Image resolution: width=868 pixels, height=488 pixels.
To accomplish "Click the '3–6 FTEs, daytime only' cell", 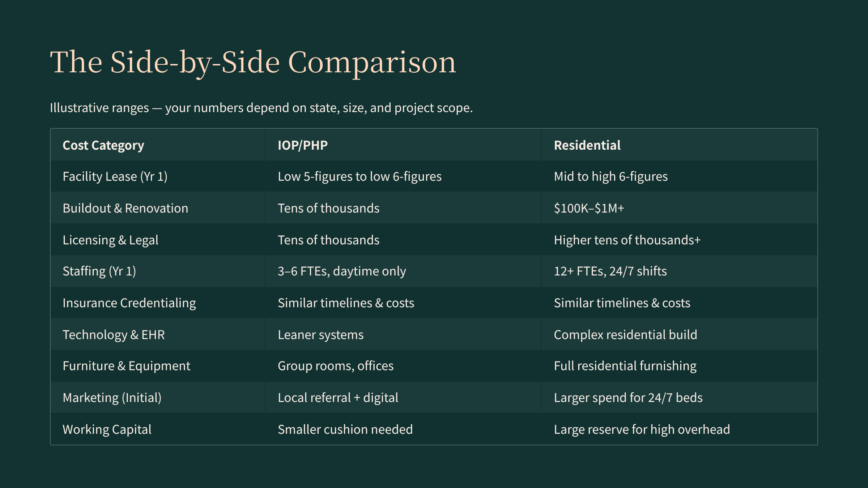I will [341, 271].
